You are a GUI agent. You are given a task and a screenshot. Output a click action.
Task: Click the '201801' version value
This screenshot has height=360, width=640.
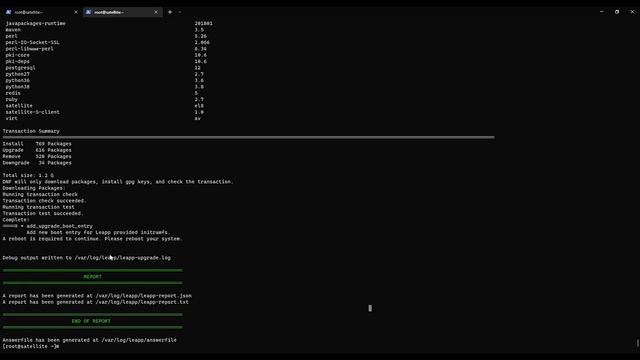(204, 24)
